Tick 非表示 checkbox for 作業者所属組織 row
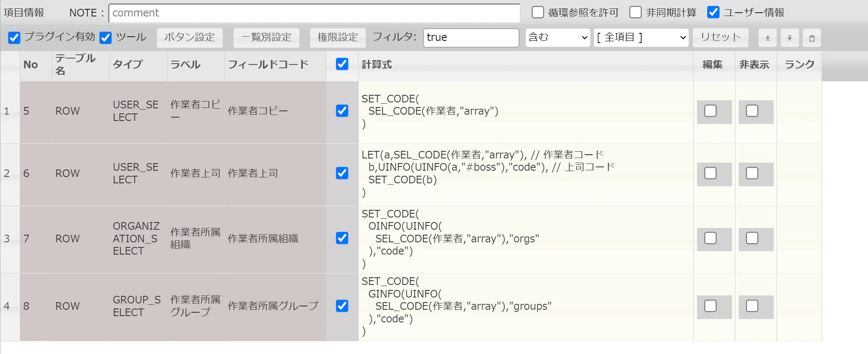The image size is (868, 354). (x=752, y=238)
